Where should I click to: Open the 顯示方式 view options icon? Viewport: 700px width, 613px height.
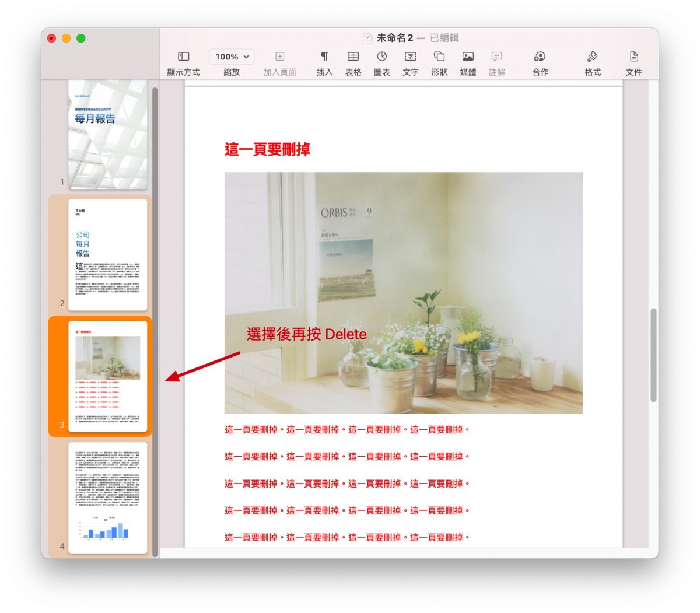(183, 57)
